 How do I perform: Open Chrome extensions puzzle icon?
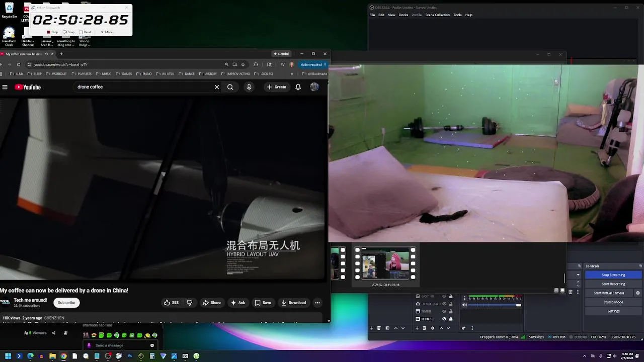256,64
